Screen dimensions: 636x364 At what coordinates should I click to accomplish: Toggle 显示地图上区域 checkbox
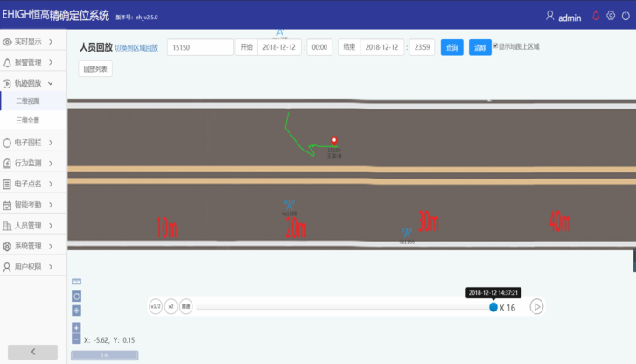(496, 45)
